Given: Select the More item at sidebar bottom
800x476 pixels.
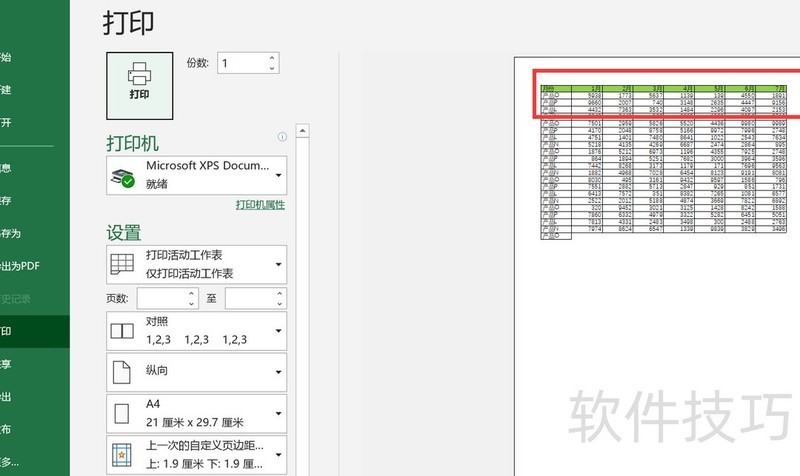Looking at the screenshot, I should point(35,462).
